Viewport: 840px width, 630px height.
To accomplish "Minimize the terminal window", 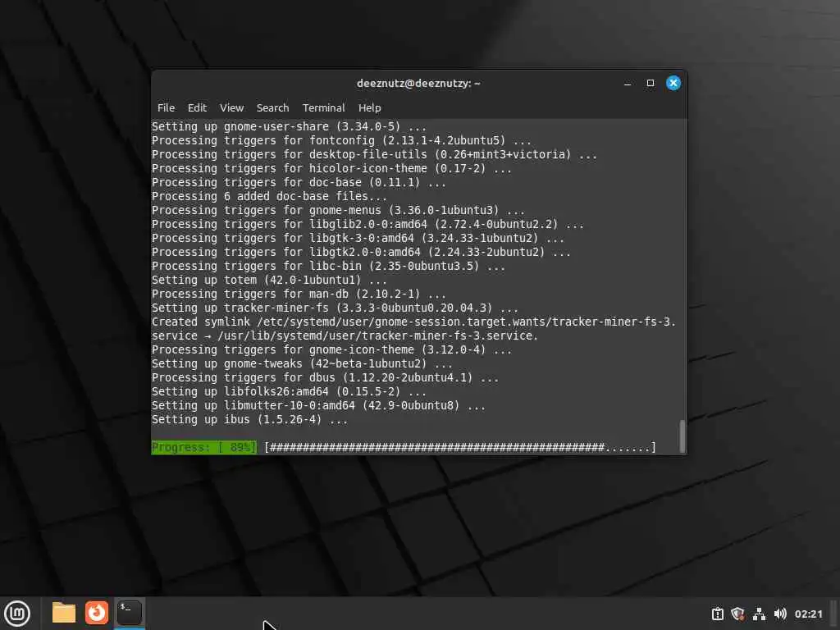I will click(x=628, y=84).
